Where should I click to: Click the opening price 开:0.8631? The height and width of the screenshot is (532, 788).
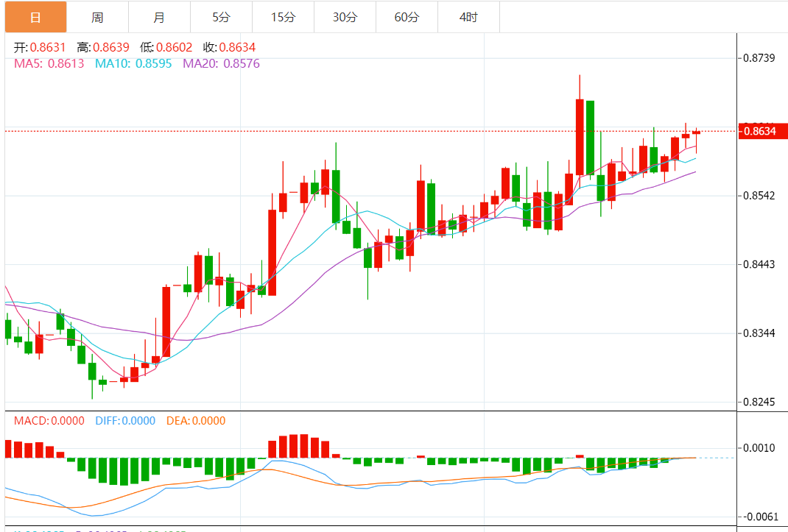click(40, 47)
